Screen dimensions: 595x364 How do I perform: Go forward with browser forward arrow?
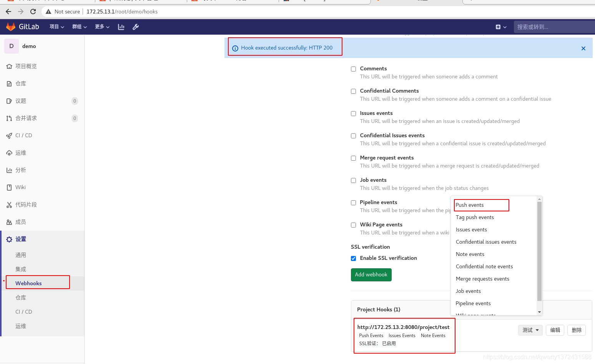coord(21,12)
